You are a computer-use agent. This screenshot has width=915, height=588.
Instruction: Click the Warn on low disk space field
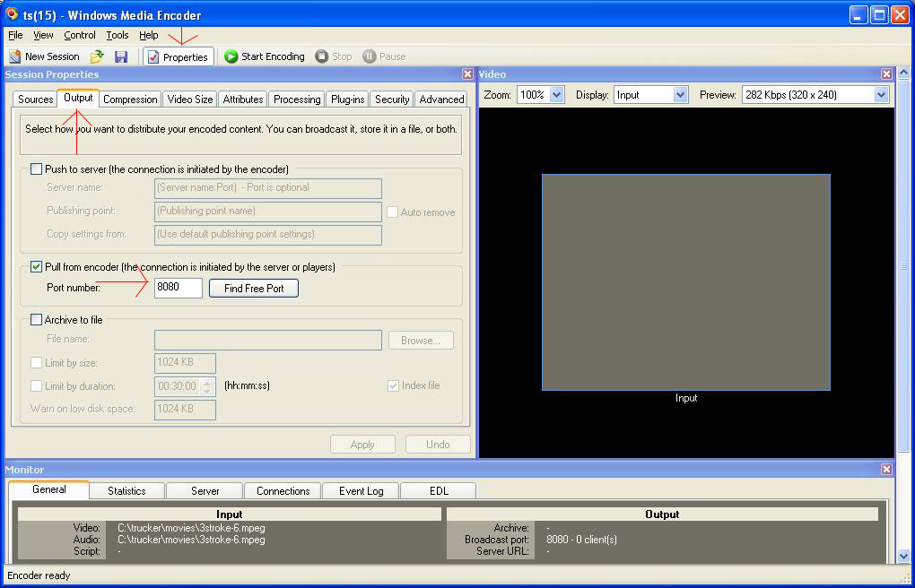(185, 410)
